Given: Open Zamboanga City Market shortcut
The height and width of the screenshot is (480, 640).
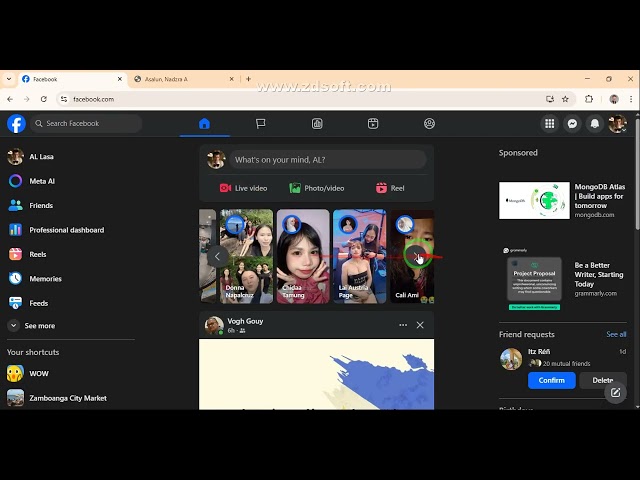Looking at the screenshot, I should pos(70,398).
